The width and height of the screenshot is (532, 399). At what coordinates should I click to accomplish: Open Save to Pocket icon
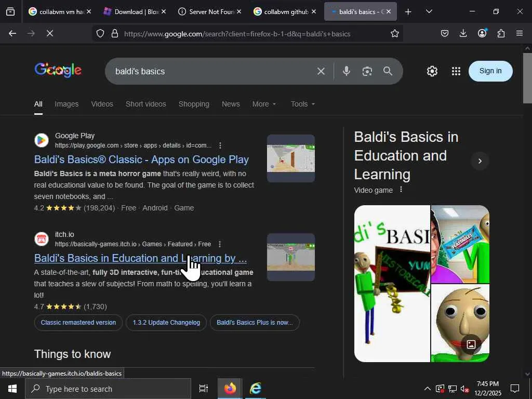coord(445,33)
